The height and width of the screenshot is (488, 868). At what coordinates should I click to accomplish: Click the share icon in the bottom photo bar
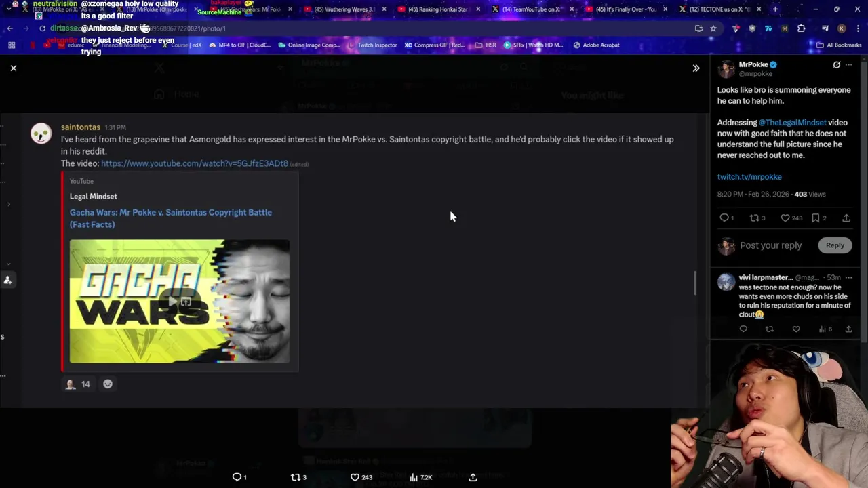pyautogui.click(x=473, y=477)
